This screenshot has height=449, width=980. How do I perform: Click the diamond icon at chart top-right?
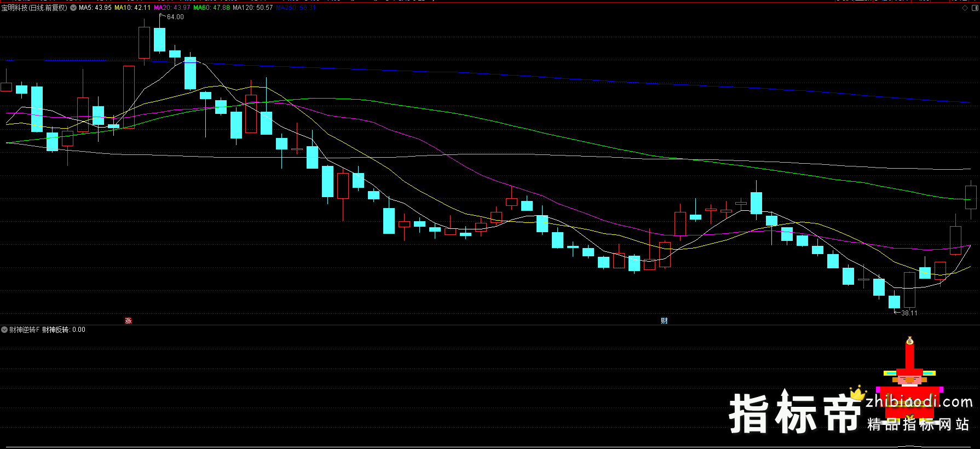965,8
